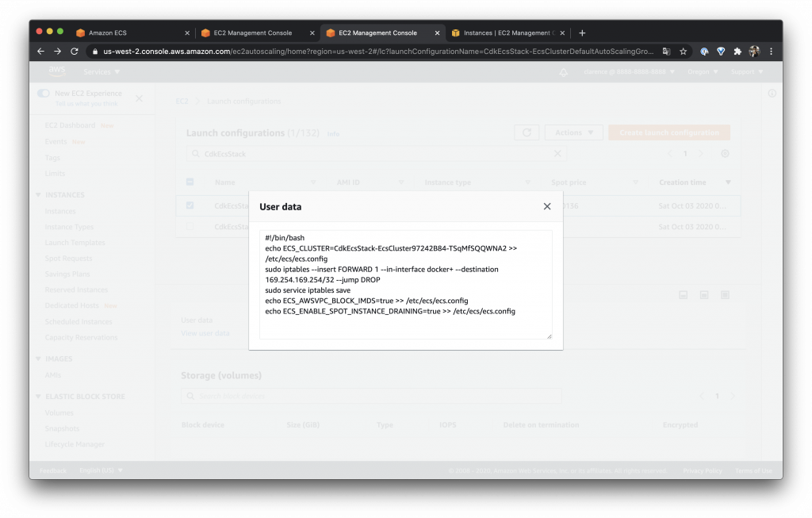Click the profile avatar in Chrome
812x518 pixels.
pyautogui.click(x=754, y=52)
